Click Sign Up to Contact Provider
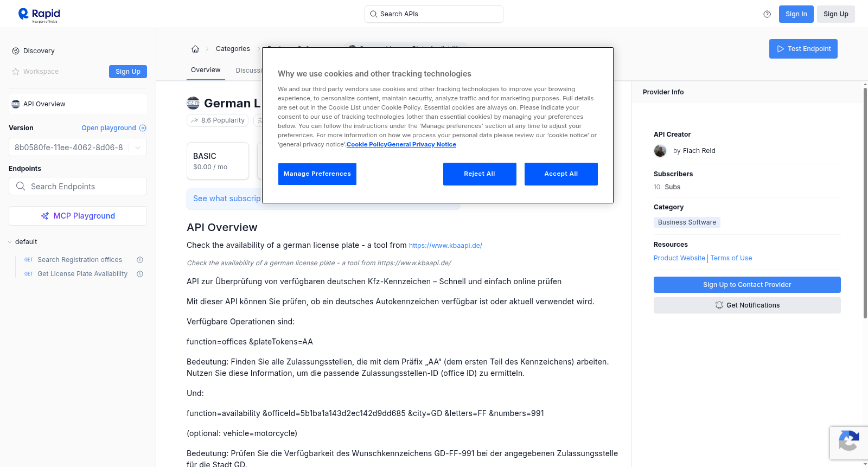868x467 pixels. tap(747, 285)
